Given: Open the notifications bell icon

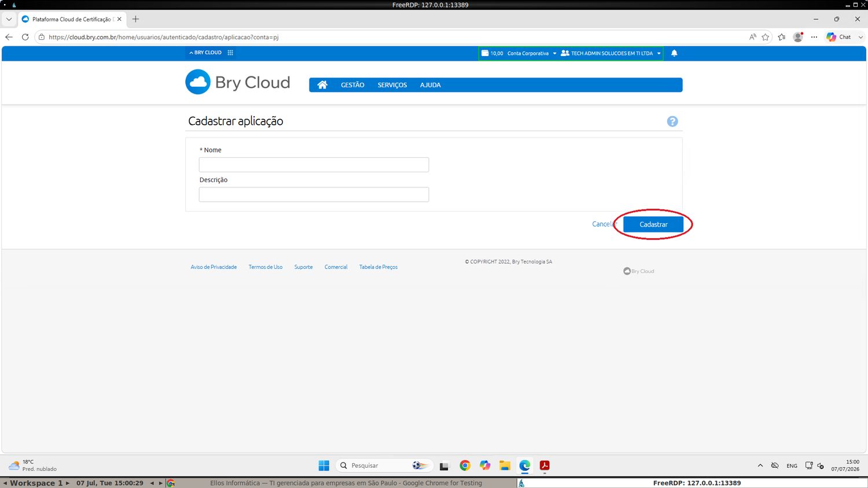Looking at the screenshot, I should click(x=674, y=53).
